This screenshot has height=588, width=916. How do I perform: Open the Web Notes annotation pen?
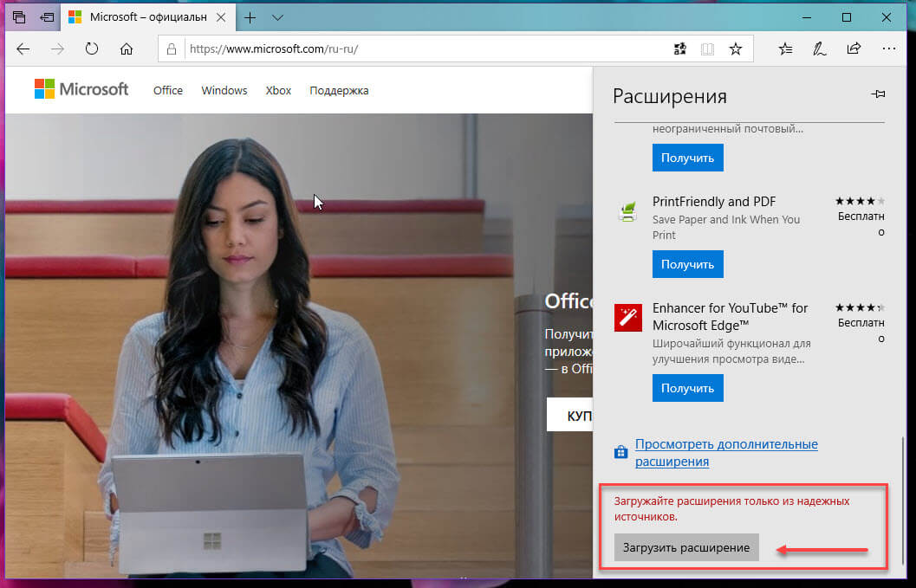(818, 49)
